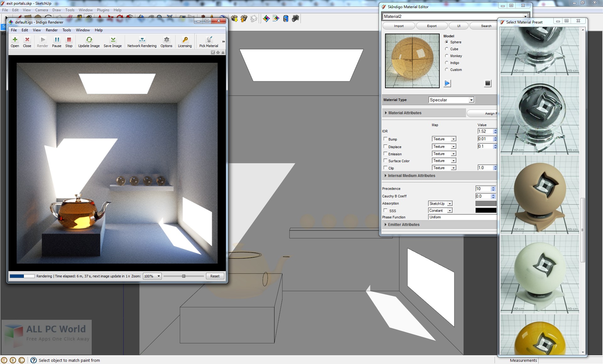
Task: Click the Play/Render button in material preview
Action: pyautogui.click(x=447, y=83)
